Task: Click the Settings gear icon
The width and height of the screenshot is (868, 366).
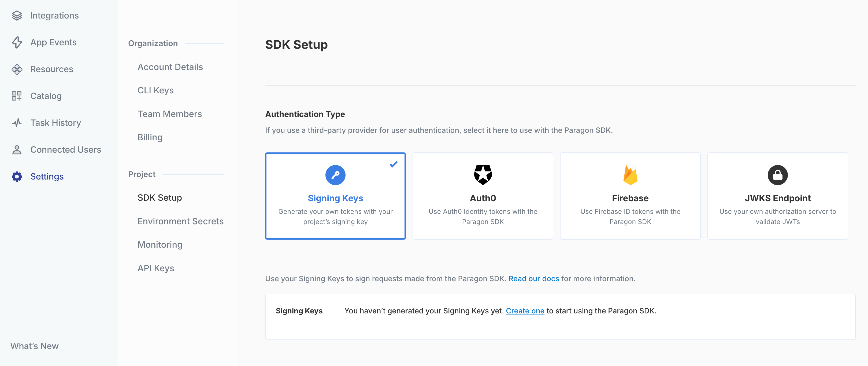Action: coord(17,176)
